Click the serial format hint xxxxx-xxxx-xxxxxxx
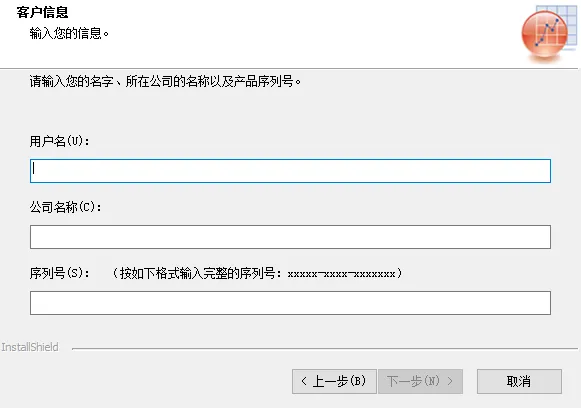 342,274
